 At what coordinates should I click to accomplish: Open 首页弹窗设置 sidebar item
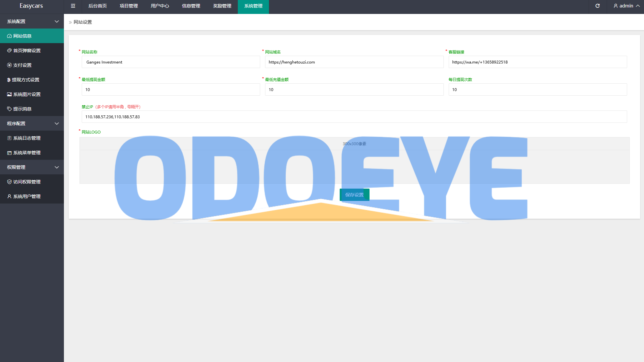27,51
